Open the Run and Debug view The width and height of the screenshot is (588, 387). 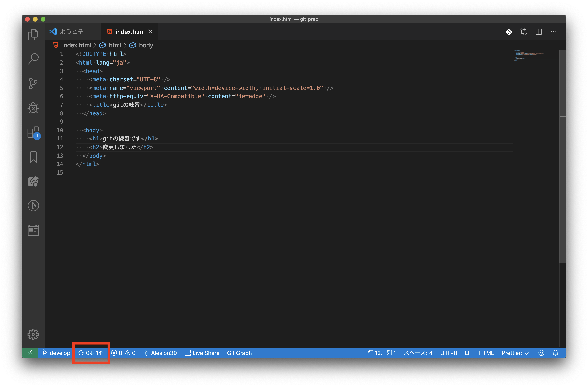pyautogui.click(x=33, y=108)
